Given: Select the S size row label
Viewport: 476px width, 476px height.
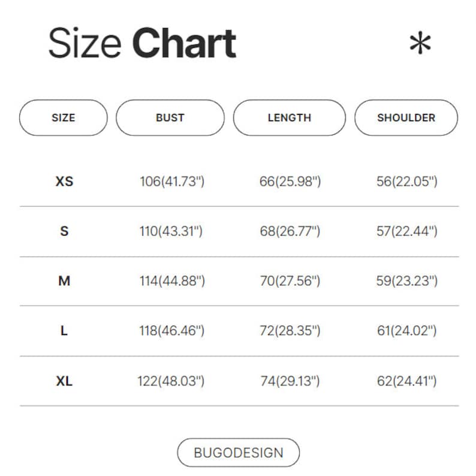Looking at the screenshot, I should tap(64, 231).
